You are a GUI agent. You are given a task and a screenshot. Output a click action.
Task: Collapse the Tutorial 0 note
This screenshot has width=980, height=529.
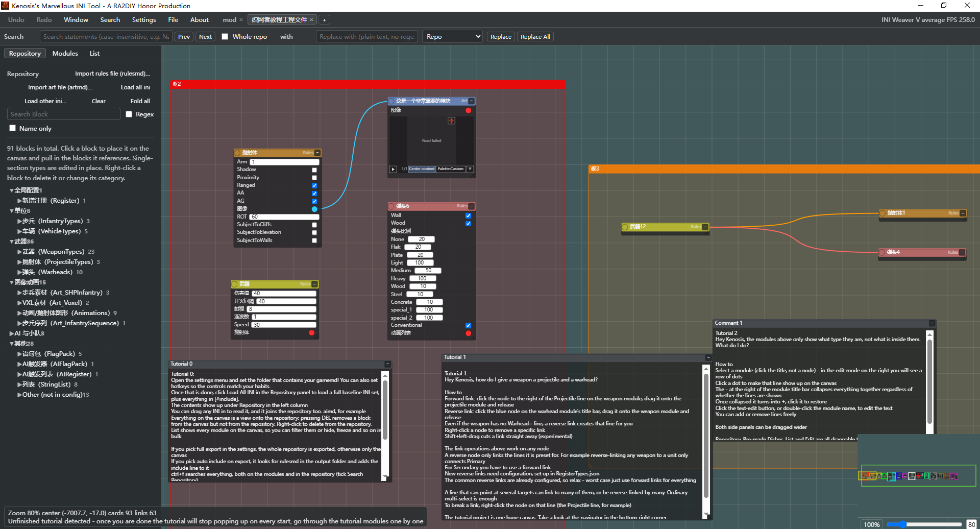[x=387, y=364]
